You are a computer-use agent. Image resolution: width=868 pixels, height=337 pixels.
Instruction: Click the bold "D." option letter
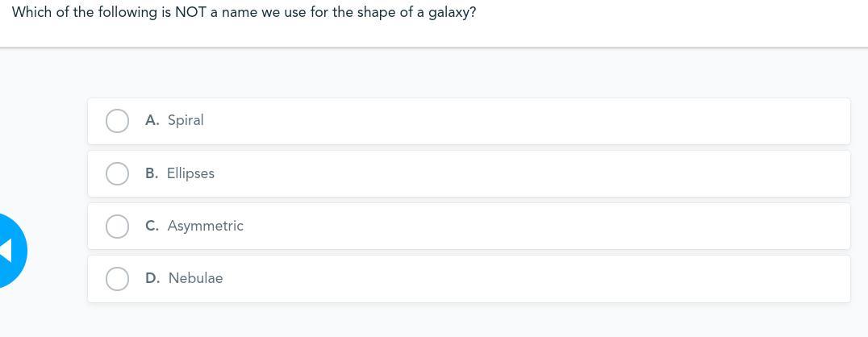pyautogui.click(x=152, y=278)
